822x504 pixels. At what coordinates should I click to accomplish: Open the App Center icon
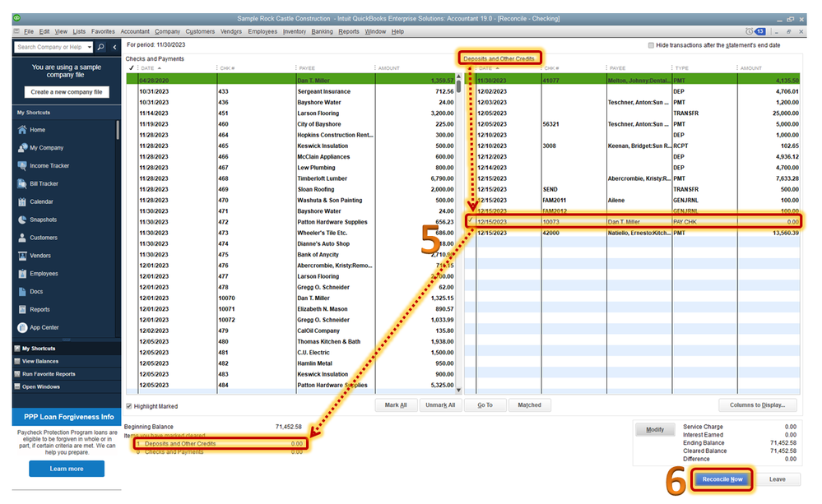click(22, 327)
